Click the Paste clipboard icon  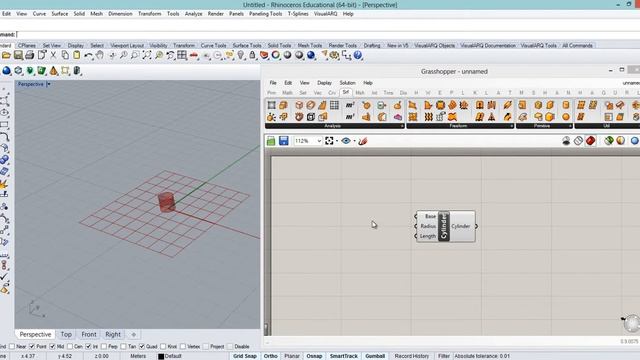click(x=76, y=55)
